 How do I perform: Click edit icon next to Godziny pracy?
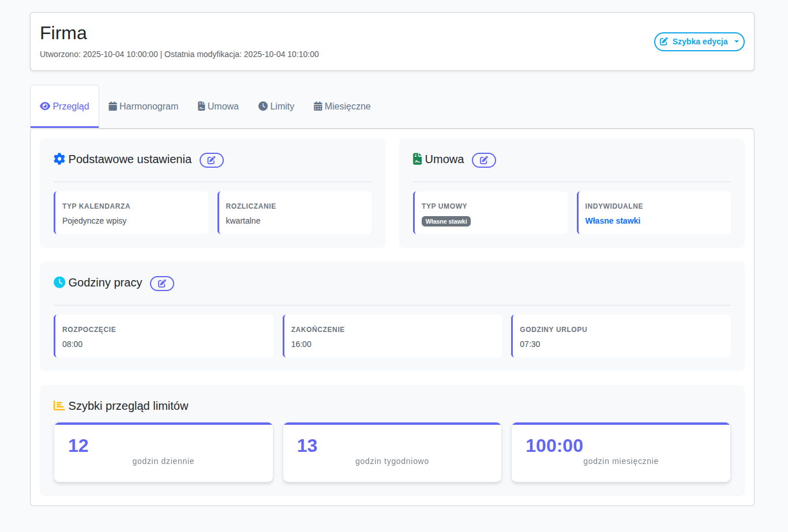pos(162,284)
